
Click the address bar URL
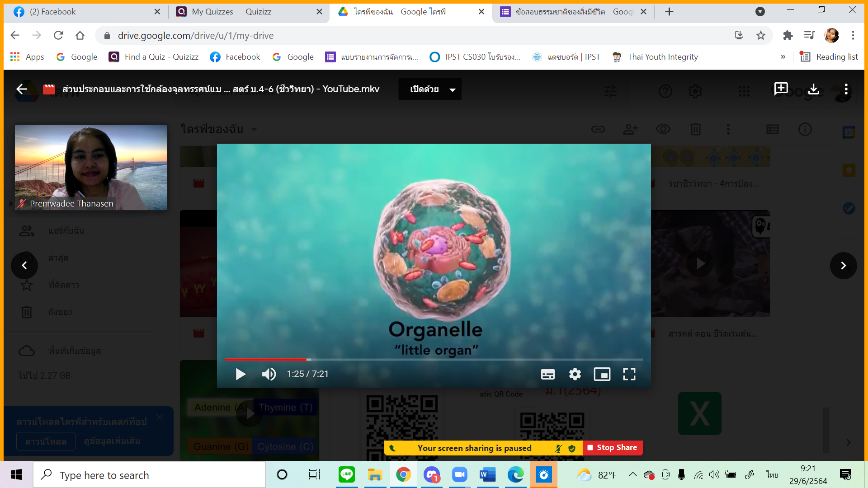195,35
